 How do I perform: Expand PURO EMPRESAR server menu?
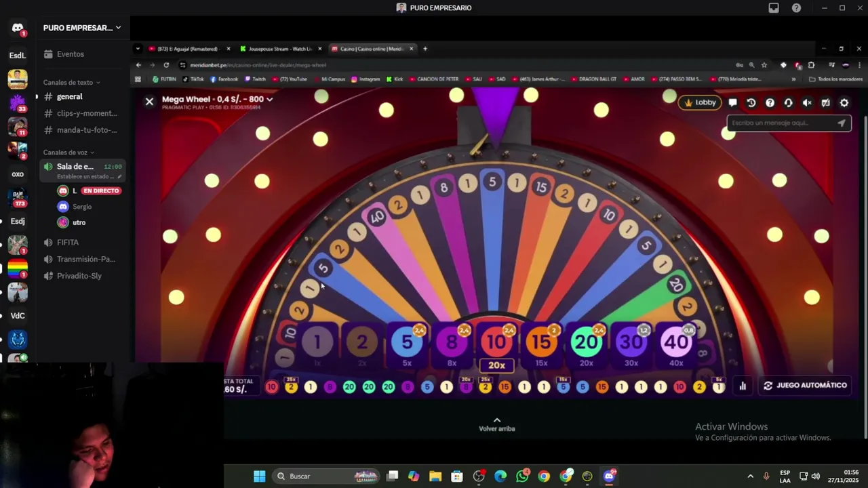pyautogui.click(x=82, y=28)
